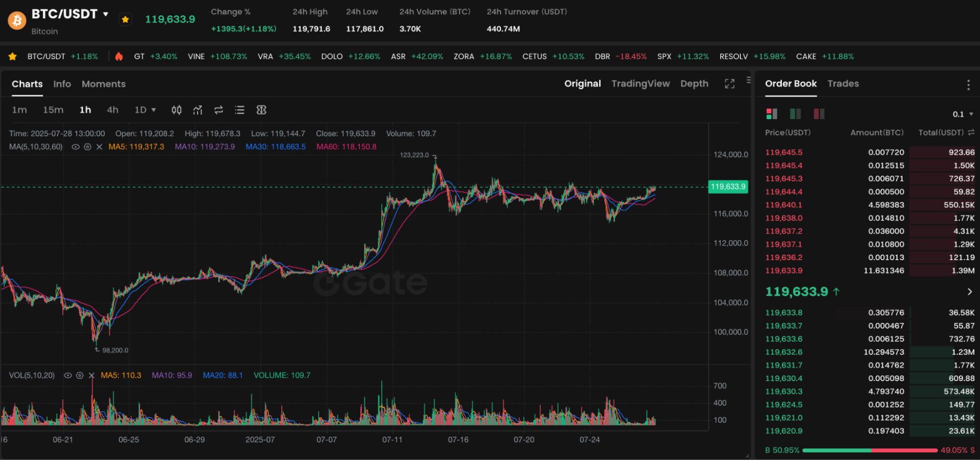
Task: Select the TradingView chart view
Action: (x=640, y=84)
